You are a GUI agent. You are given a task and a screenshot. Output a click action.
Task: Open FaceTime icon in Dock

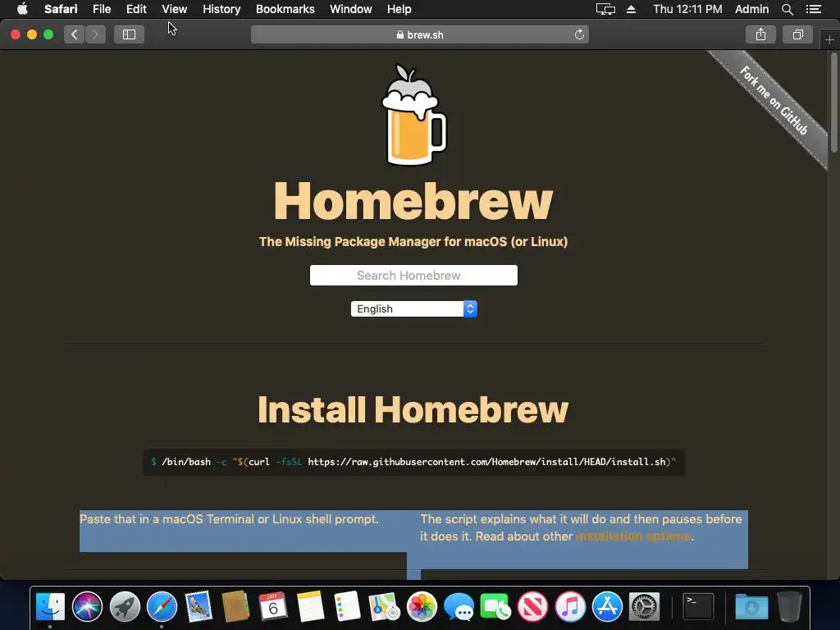[x=495, y=607]
